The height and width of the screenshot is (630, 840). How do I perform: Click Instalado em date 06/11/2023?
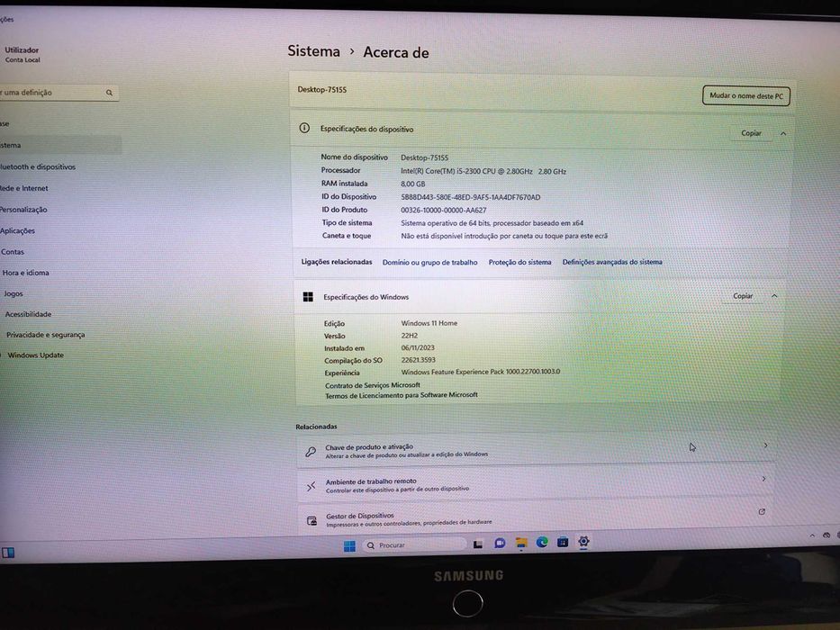pos(418,347)
